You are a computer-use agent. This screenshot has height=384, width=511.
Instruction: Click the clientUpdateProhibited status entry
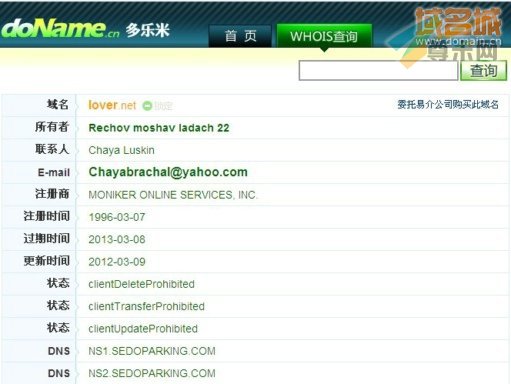[x=143, y=329]
